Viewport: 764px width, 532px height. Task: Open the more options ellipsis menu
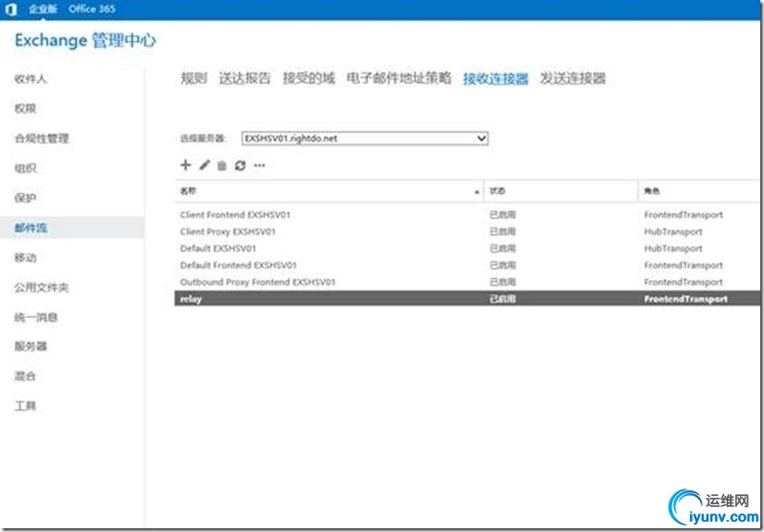[x=259, y=166]
